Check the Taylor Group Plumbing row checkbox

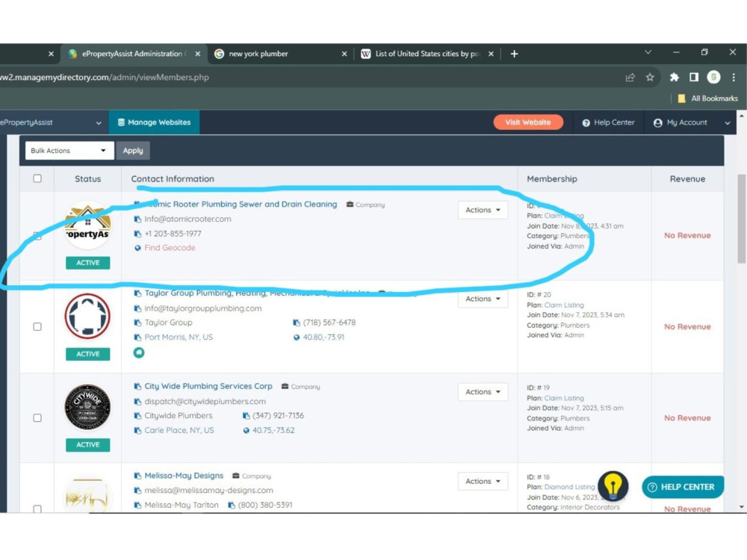tap(37, 327)
